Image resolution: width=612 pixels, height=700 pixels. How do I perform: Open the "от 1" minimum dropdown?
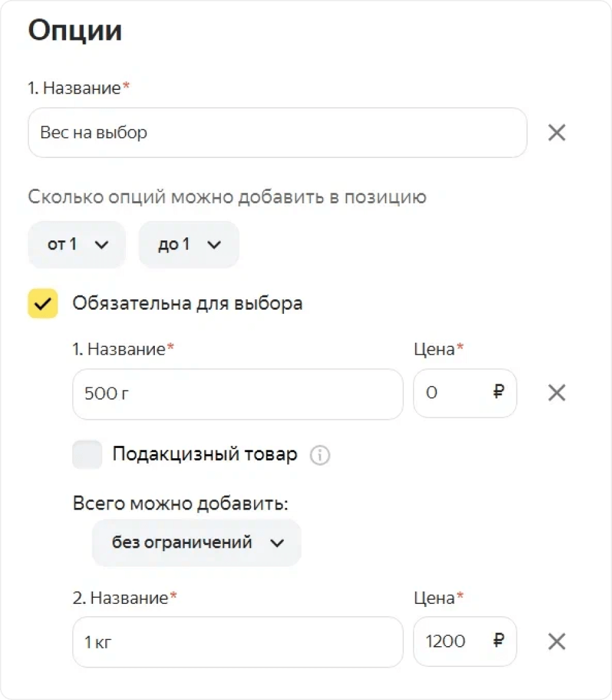pos(76,245)
